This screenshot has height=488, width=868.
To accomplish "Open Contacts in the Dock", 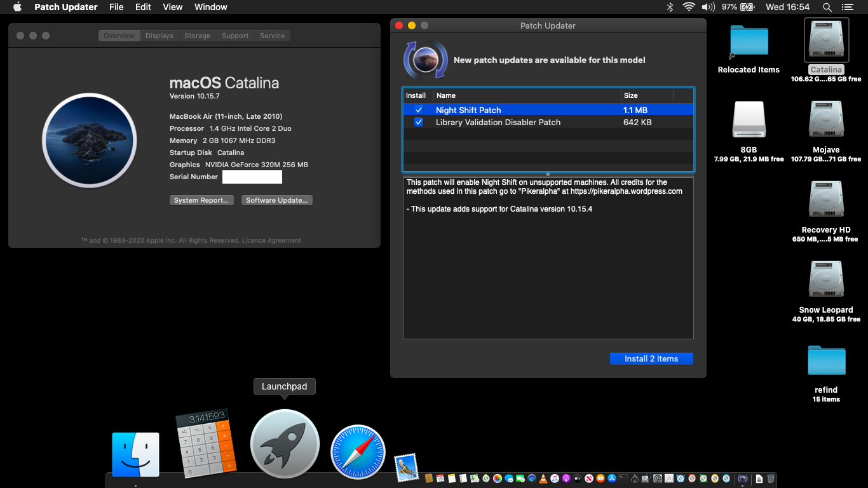I will click(429, 478).
